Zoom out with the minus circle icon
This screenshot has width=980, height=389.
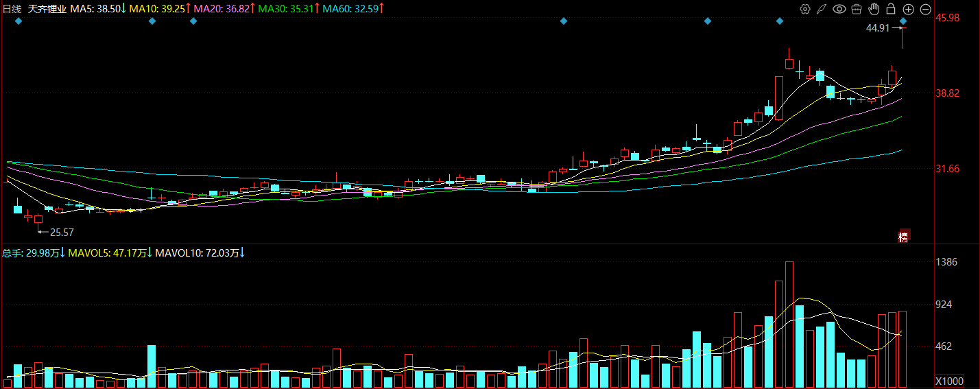click(925, 9)
